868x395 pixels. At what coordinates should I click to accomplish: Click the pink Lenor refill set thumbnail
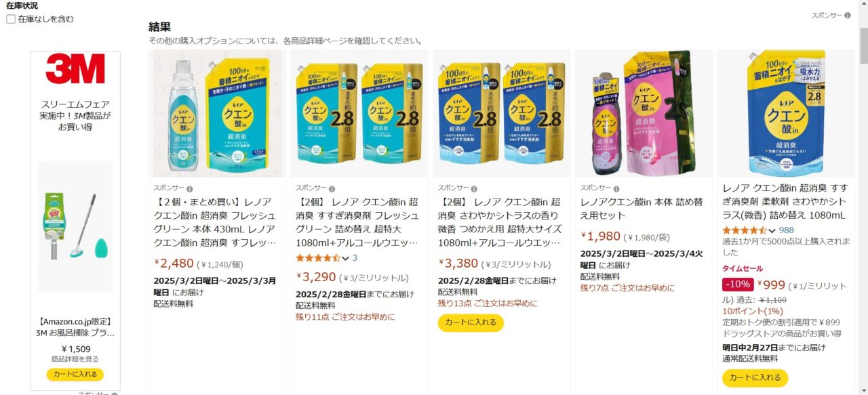click(644, 113)
